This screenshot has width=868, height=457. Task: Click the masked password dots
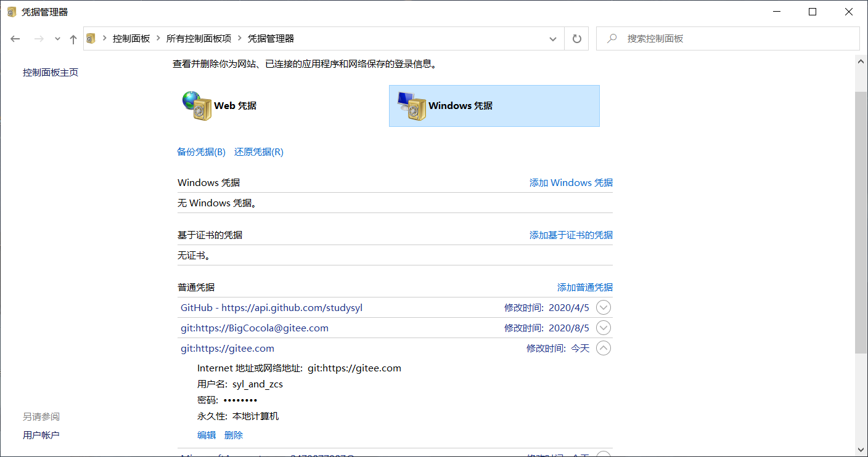(x=240, y=400)
